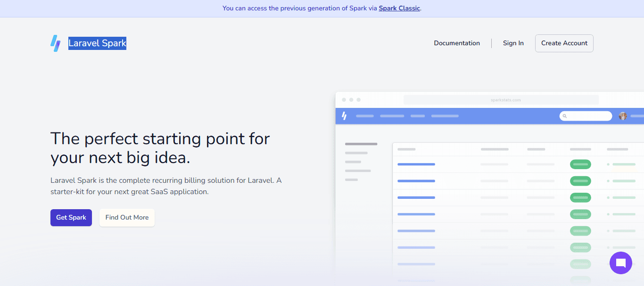Click the highlighted Laravel Spark brand text
Screen dimensions: 644x286
coord(97,43)
